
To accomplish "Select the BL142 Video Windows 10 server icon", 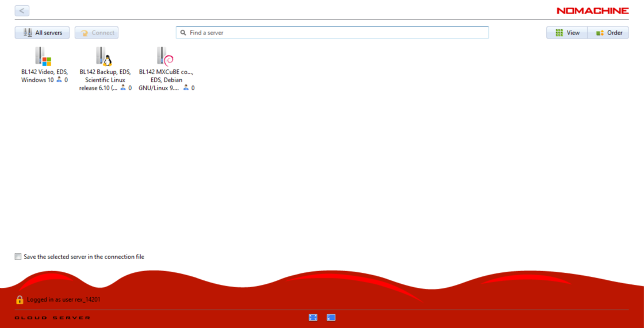I will pyautogui.click(x=43, y=56).
